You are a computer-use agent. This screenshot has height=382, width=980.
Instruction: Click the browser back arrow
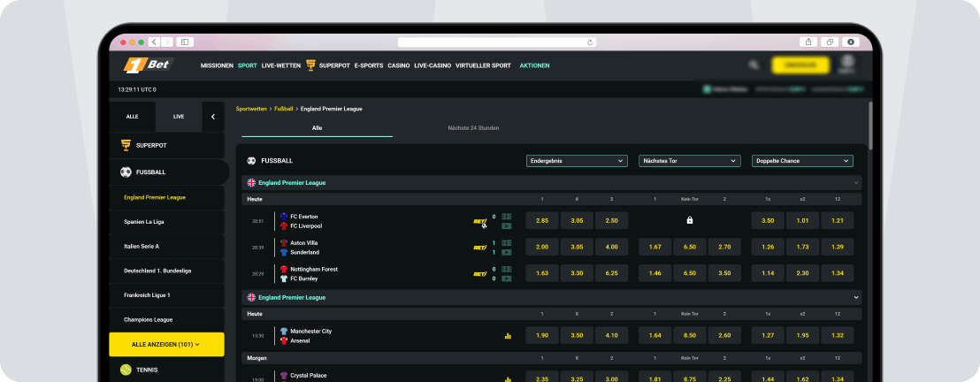click(155, 42)
